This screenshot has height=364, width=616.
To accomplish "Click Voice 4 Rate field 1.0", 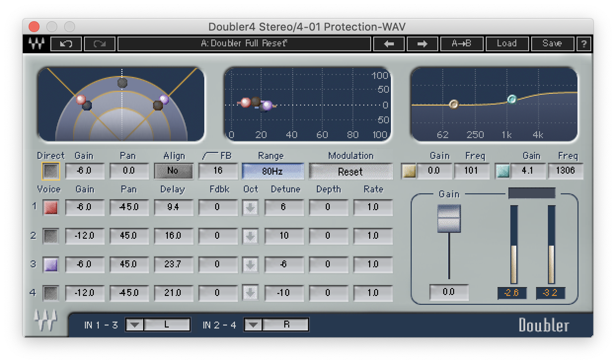I will pos(373,293).
